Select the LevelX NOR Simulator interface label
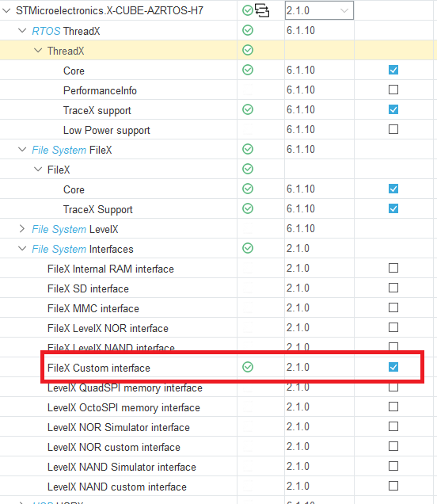The image size is (437, 504). pyautogui.click(x=119, y=427)
